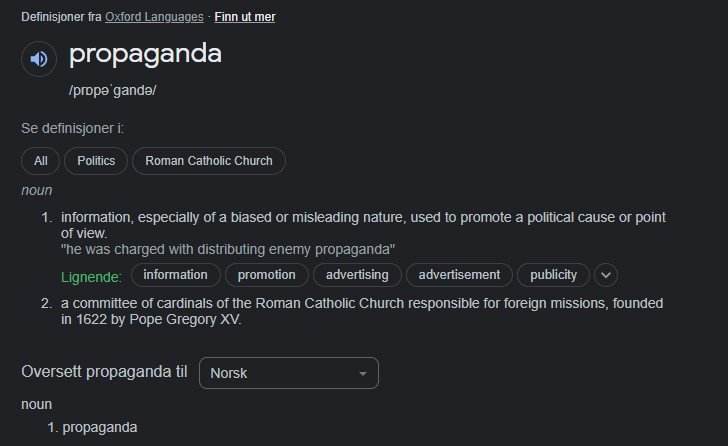Click the example sentence about enemy propaganda
The image size is (728, 446).
tap(228, 249)
